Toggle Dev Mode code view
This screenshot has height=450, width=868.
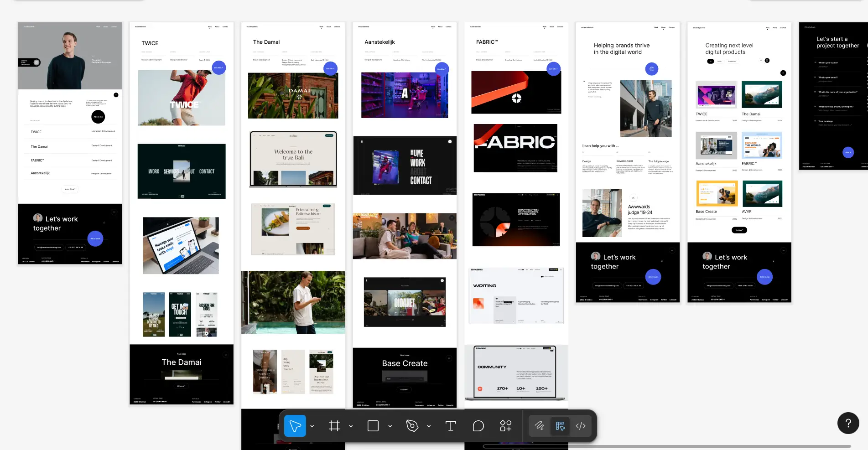click(581, 426)
